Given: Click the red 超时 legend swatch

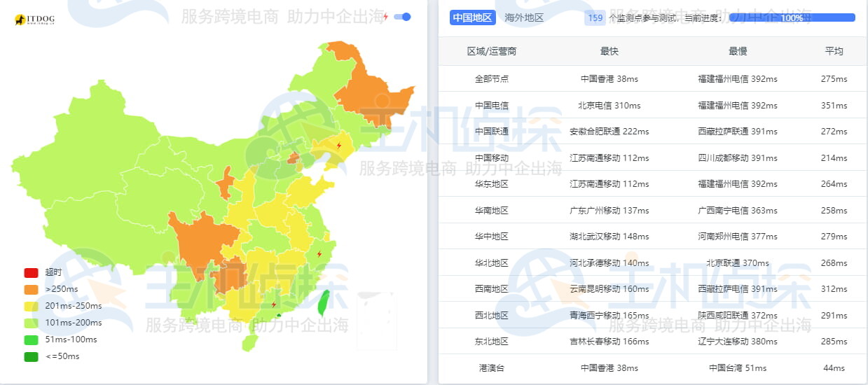Looking at the screenshot, I should click(31, 273).
